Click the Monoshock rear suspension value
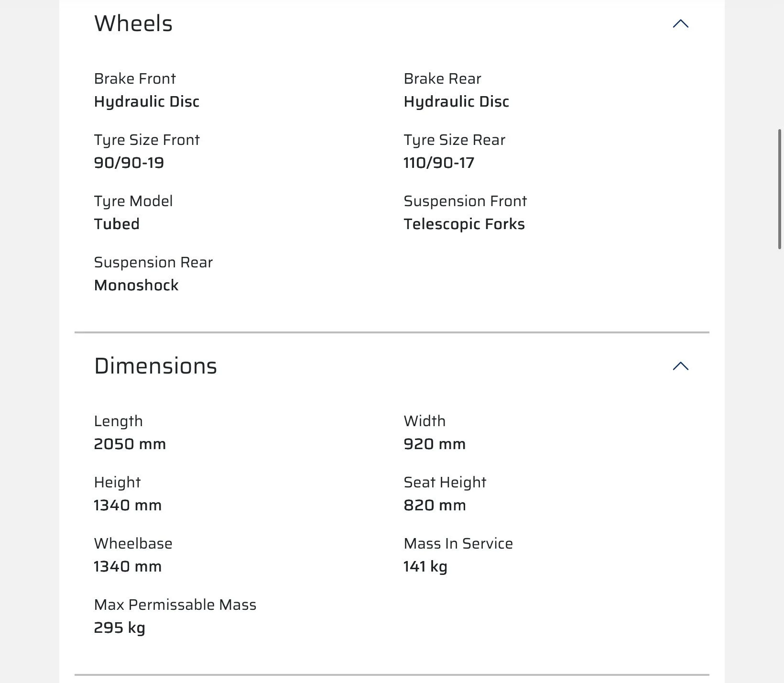The height and width of the screenshot is (683, 784). click(x=136, y=286)
